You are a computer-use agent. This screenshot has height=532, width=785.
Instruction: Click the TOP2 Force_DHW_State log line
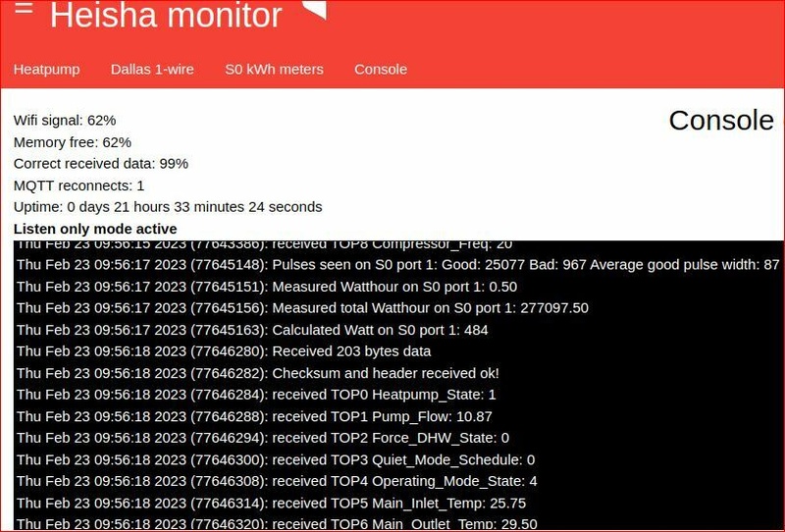(263, 438)
